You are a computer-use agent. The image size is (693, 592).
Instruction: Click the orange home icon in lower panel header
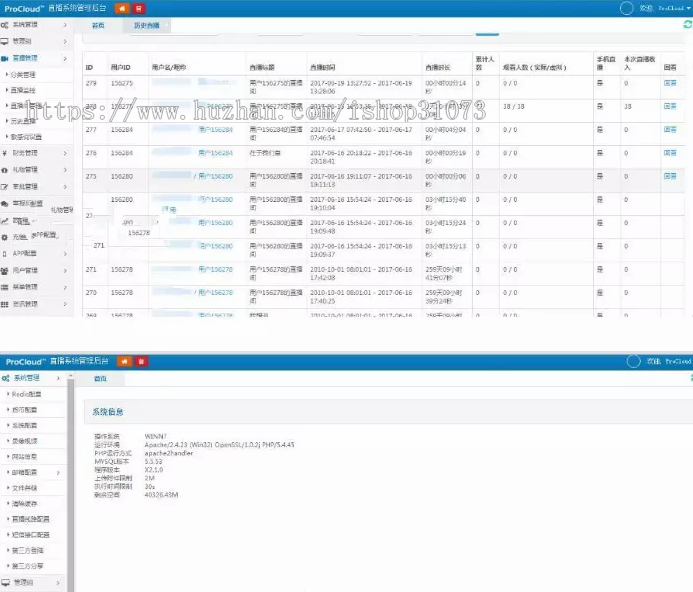click(x=122, y=360)
